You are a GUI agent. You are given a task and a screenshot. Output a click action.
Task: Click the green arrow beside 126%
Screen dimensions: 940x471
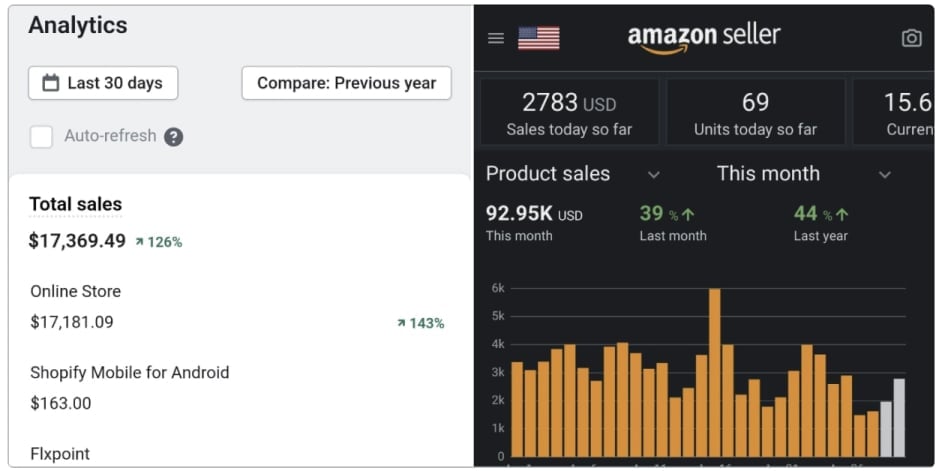click(140, 241)
